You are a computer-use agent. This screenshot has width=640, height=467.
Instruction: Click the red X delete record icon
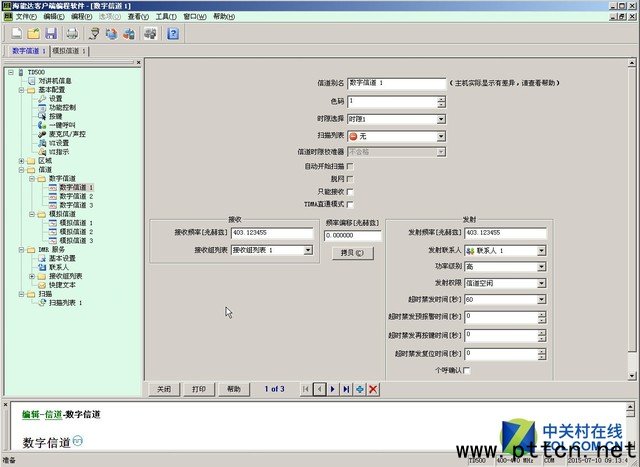pos(373,388)
